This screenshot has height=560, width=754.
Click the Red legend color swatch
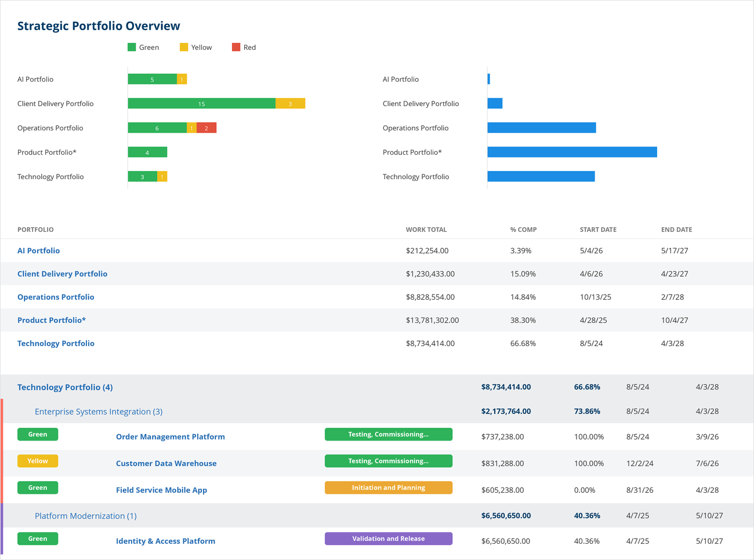pos(236,47)
